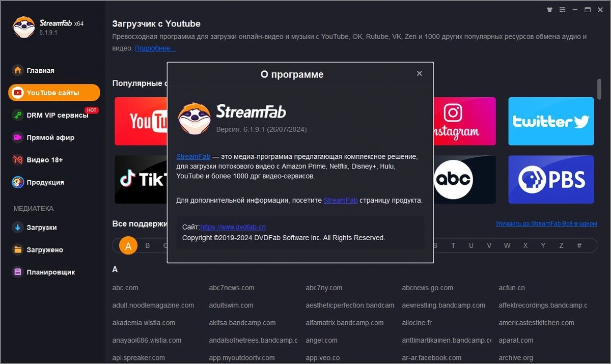This screenshot has height=364, width=611.
Task: Maximize the StreamFab window
Action: coord(588,9)
